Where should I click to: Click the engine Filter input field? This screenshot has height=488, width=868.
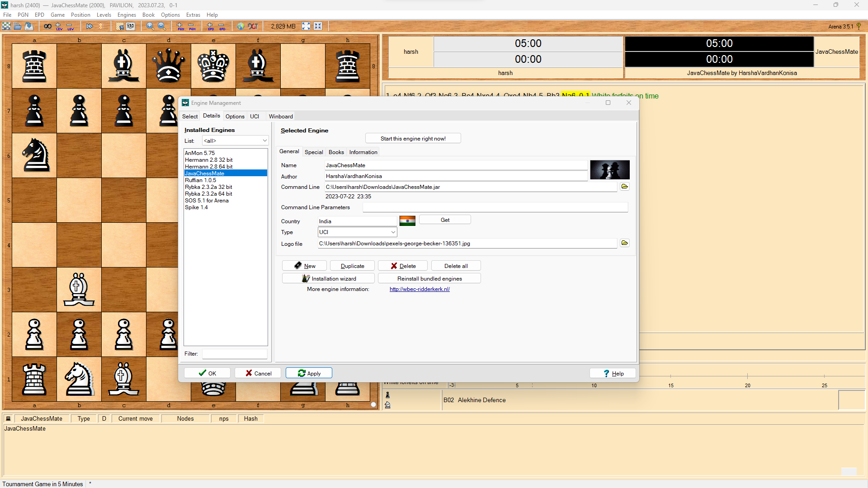(x=235, y=354)
